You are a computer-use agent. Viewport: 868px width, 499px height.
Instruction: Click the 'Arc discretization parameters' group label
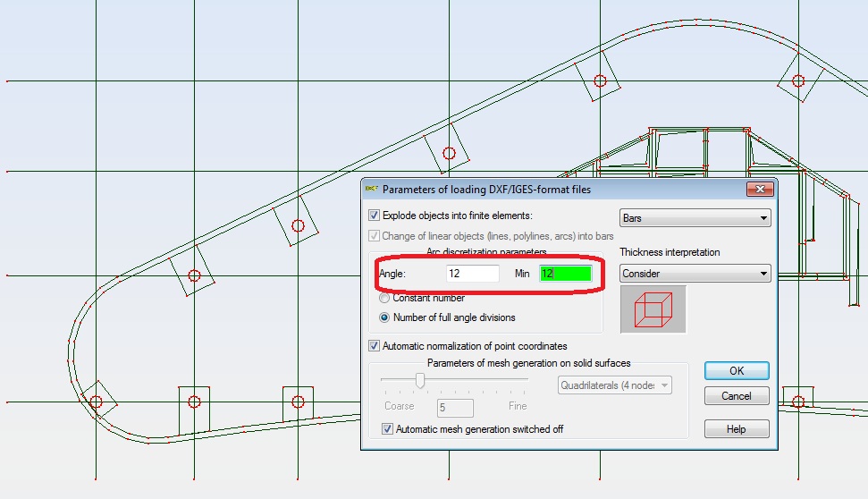pyautogui.click(x=486, y=252)
